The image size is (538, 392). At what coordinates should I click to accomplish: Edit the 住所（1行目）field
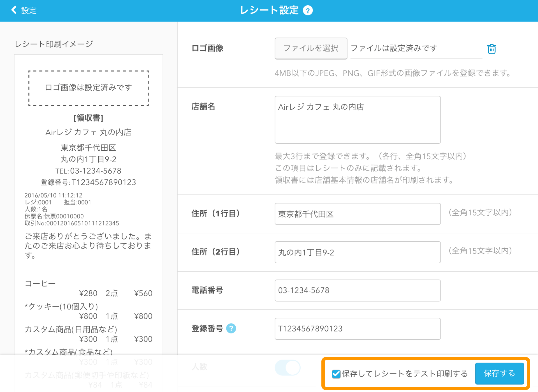[x=357, y=214]
